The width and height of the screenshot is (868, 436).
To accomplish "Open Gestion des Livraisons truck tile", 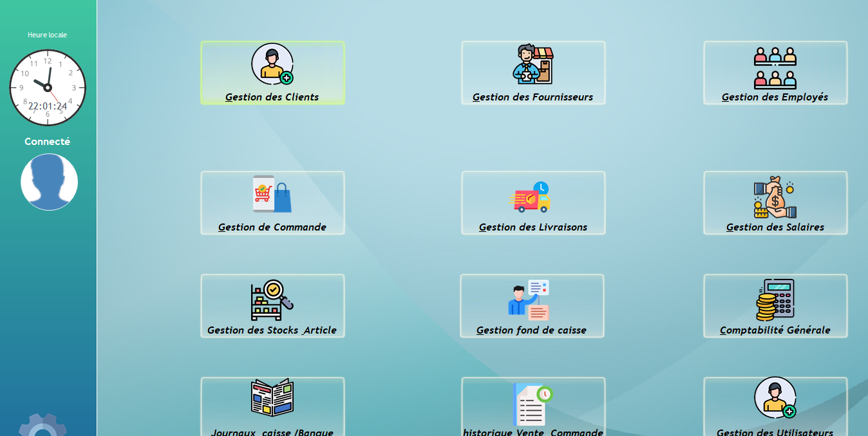I will coord(533,203).
